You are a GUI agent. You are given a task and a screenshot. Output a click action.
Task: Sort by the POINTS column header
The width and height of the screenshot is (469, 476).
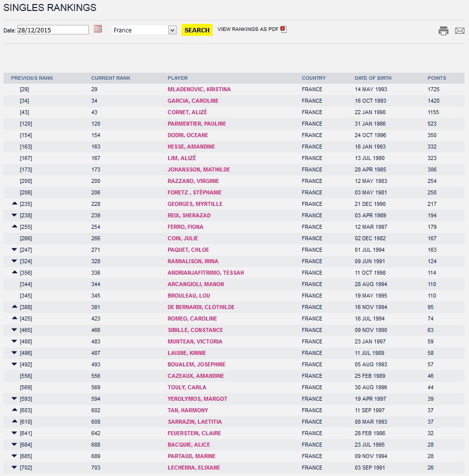pos(436,78)
